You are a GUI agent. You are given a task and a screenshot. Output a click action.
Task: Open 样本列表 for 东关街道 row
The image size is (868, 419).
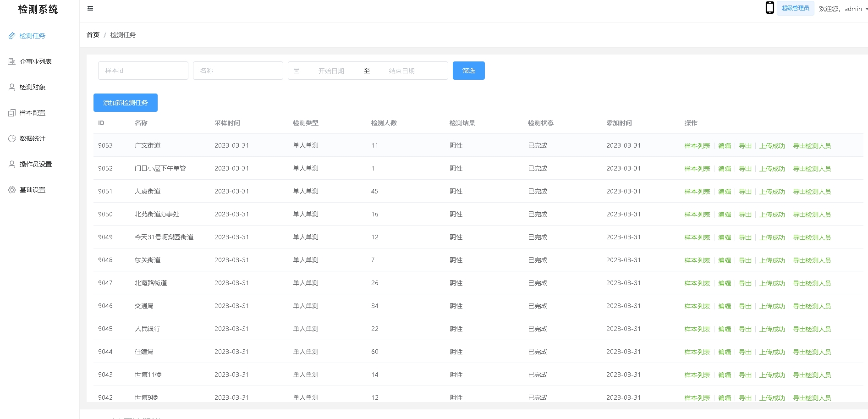click(x=697, y=260)
